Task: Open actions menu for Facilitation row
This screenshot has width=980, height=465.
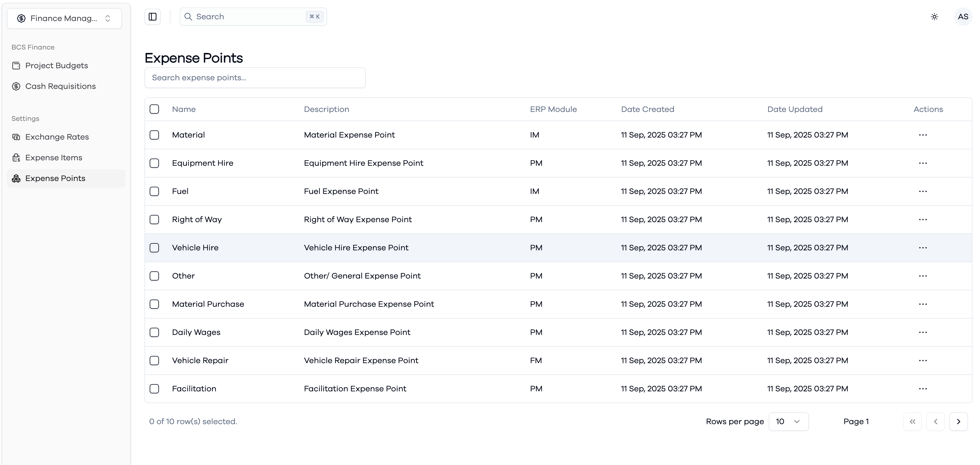Action: click(922, 388)
